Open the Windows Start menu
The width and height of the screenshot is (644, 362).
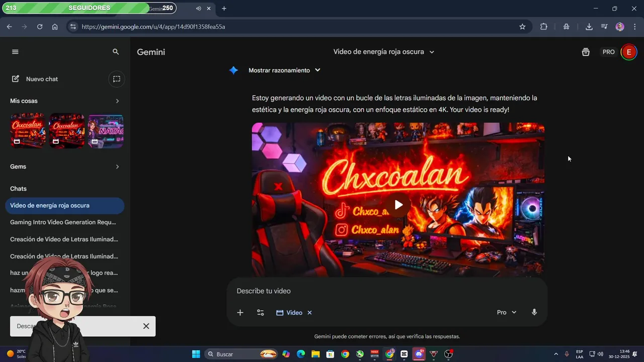196,354
